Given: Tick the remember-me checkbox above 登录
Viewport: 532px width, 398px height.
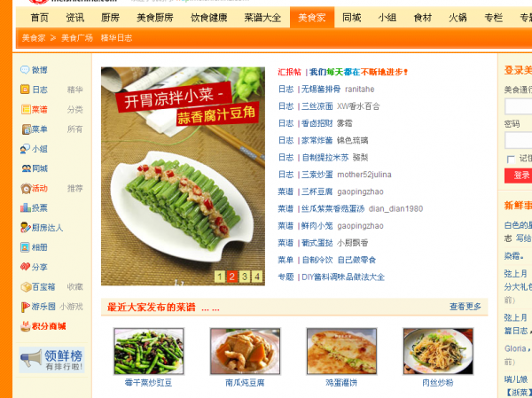Looking at the screenshot, I should click(x=511, y=160).
